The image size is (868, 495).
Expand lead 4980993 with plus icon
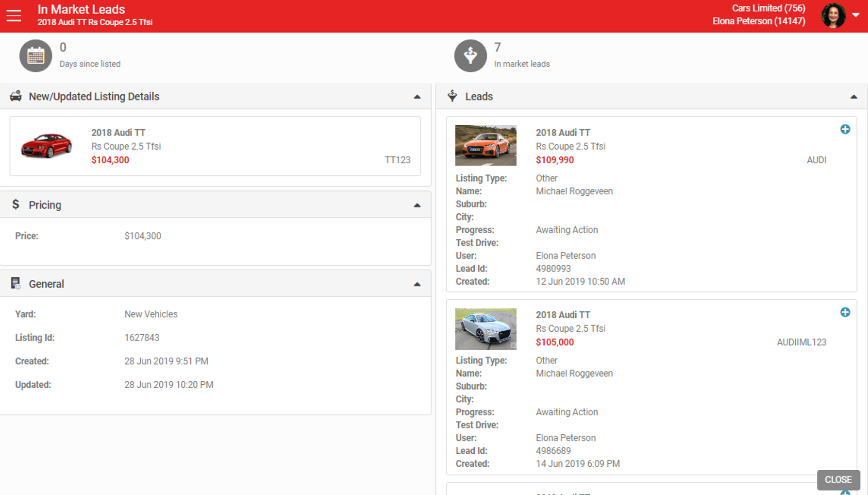coord(845,129)
